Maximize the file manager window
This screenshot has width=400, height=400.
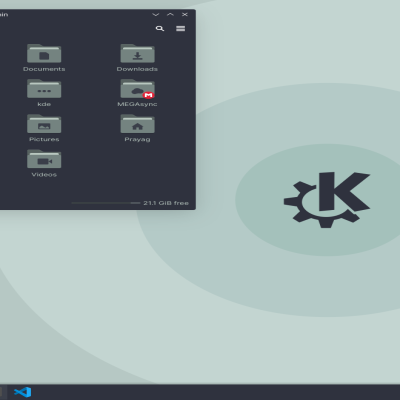170,15
